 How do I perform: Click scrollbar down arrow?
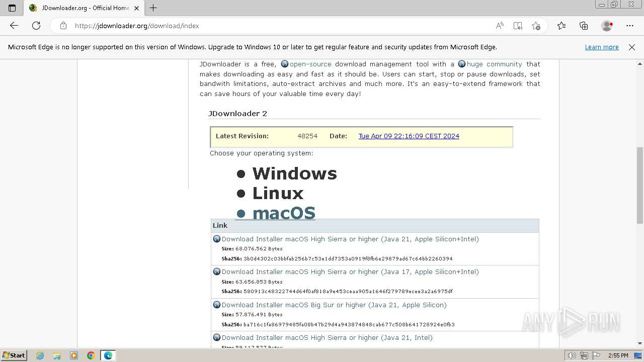coord(639,343)
